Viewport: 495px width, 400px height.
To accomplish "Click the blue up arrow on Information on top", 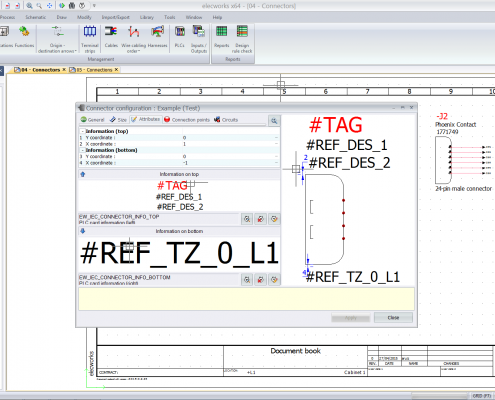I will [x=83, y=174].
